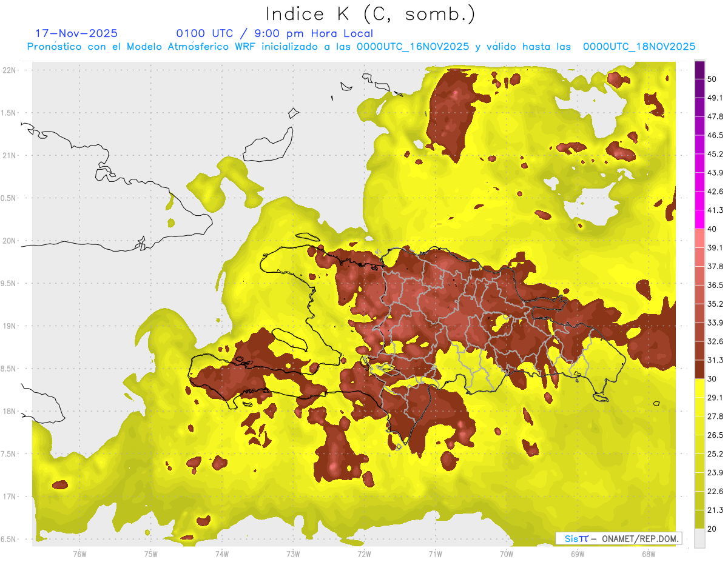Click the '20' value on the color scale
728x562 pixels.
(713, 529)
